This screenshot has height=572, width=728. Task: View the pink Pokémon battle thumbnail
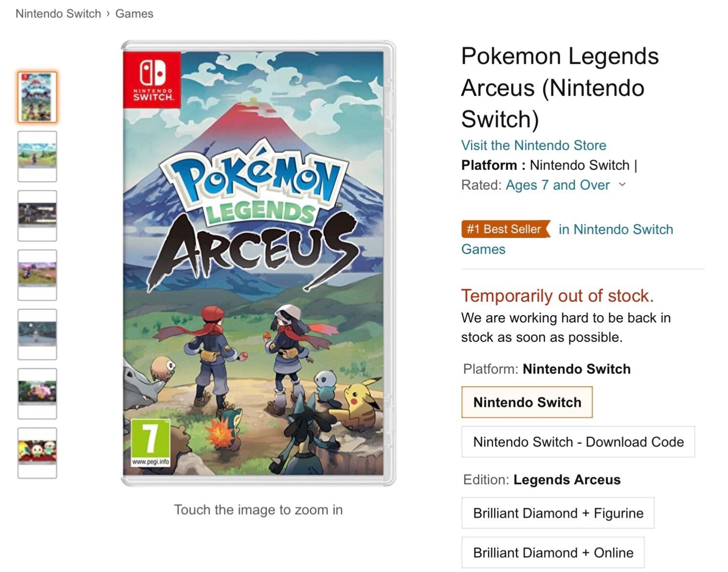click(x=37, y=394)
